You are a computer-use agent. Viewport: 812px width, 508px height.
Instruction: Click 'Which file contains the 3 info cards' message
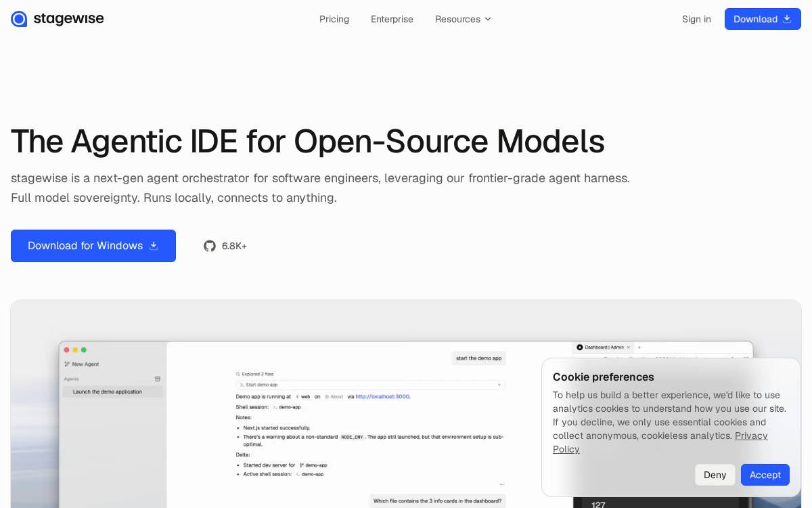[x=438, y=501]
